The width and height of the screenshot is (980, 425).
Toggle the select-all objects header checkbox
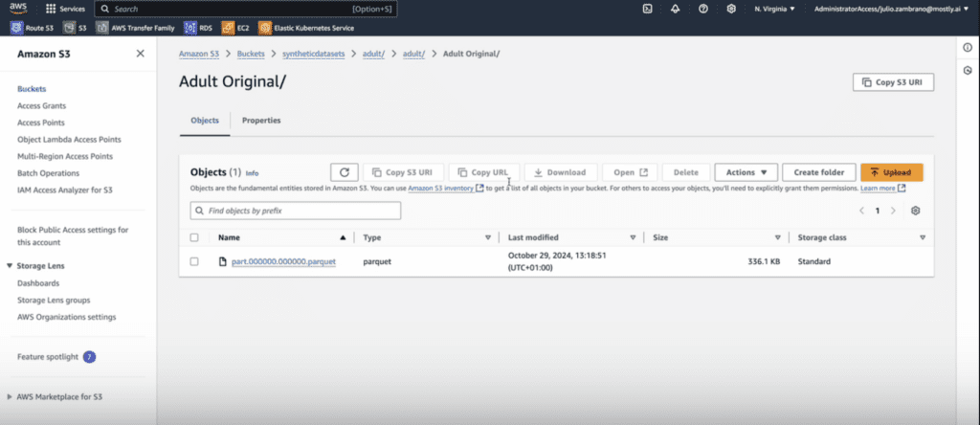(x=194, y=237)
